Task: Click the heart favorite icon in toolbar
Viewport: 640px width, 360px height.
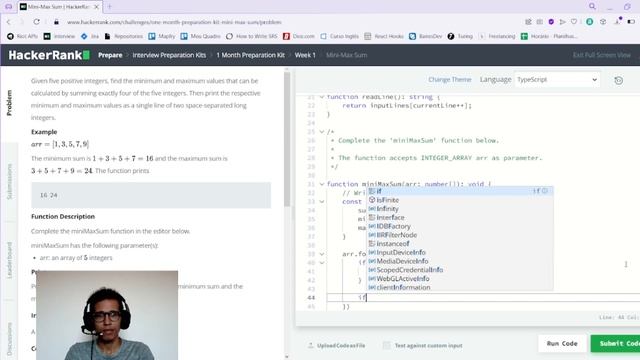Action: pyautogui.click(x=574, y=22)
